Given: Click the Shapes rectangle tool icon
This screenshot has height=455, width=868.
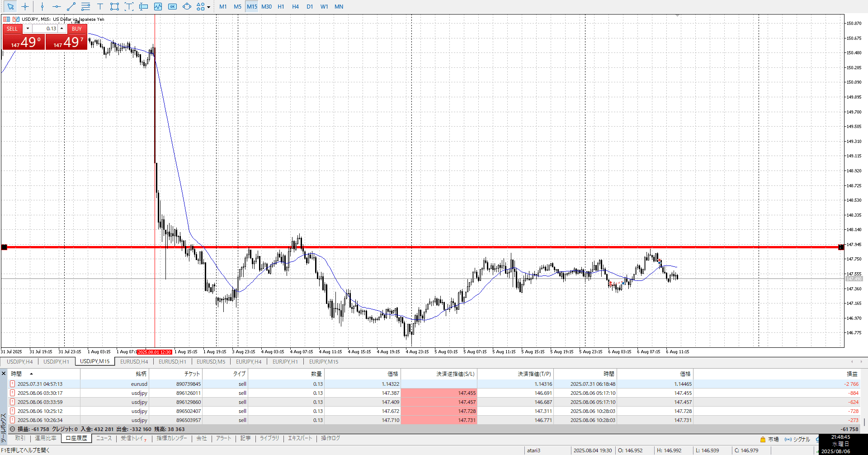Looking at the screenshot, I should pos(114,6).
